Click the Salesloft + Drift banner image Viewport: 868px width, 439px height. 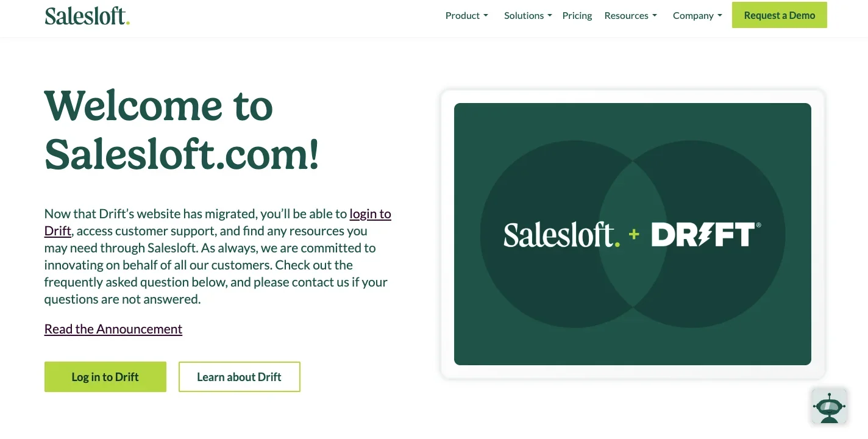tap(633, 234)
